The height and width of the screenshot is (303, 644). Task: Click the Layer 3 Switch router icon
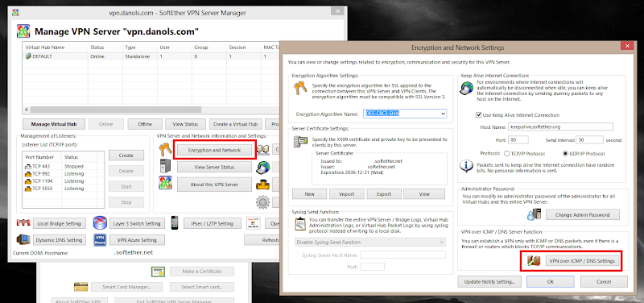[x=100, y=223]
